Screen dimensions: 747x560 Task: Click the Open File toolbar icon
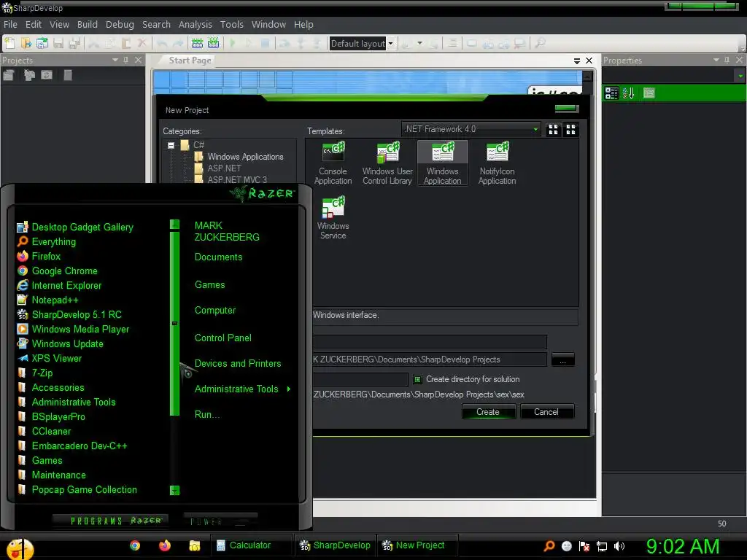(26, 43)
